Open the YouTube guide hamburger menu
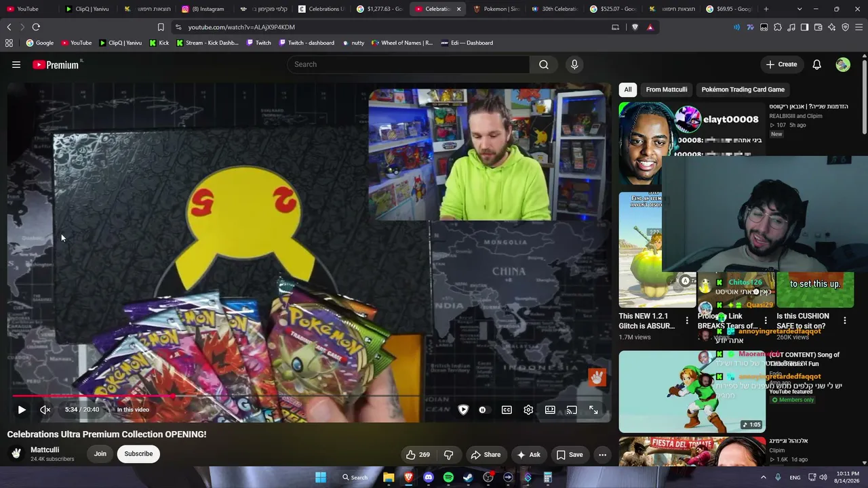868x488 pixels. pyautogui.click(x=16, y=64)
